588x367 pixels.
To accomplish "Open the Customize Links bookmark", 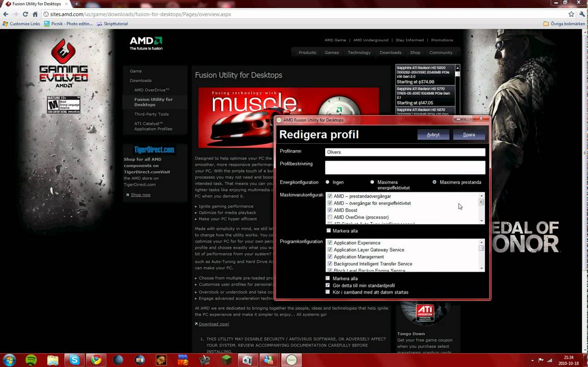I will [x=21, y=23].
